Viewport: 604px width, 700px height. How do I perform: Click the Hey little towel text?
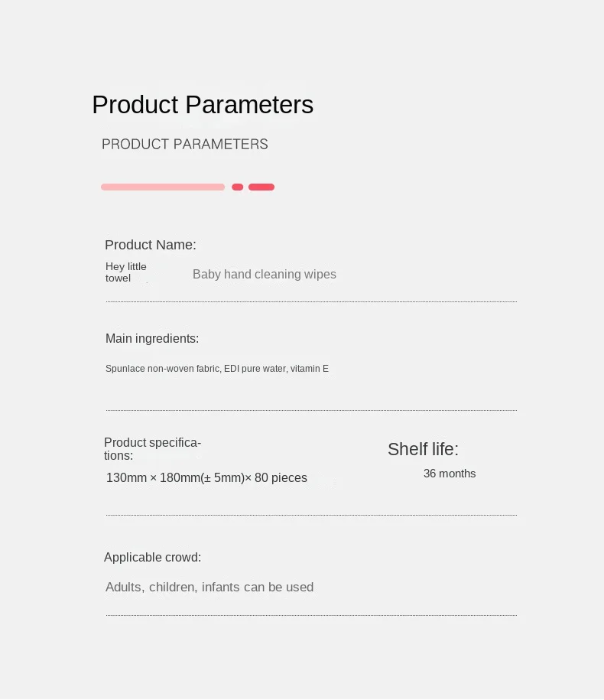click(126, 272)
